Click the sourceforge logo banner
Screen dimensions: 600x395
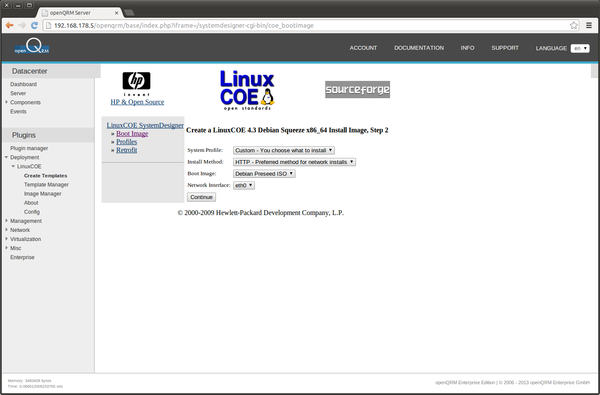click(x=357, y=90)
